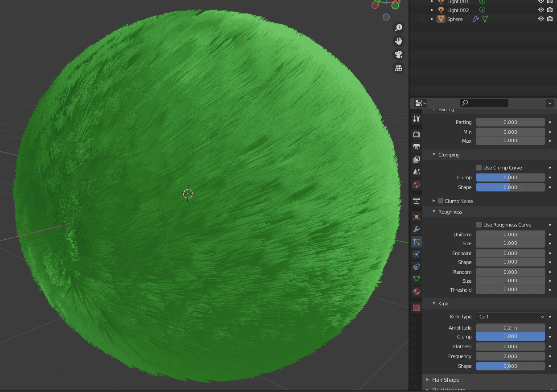557x392 pixels.
Task: Expand the Light.002 outliner entry
Action: click(x=432, y=10)
